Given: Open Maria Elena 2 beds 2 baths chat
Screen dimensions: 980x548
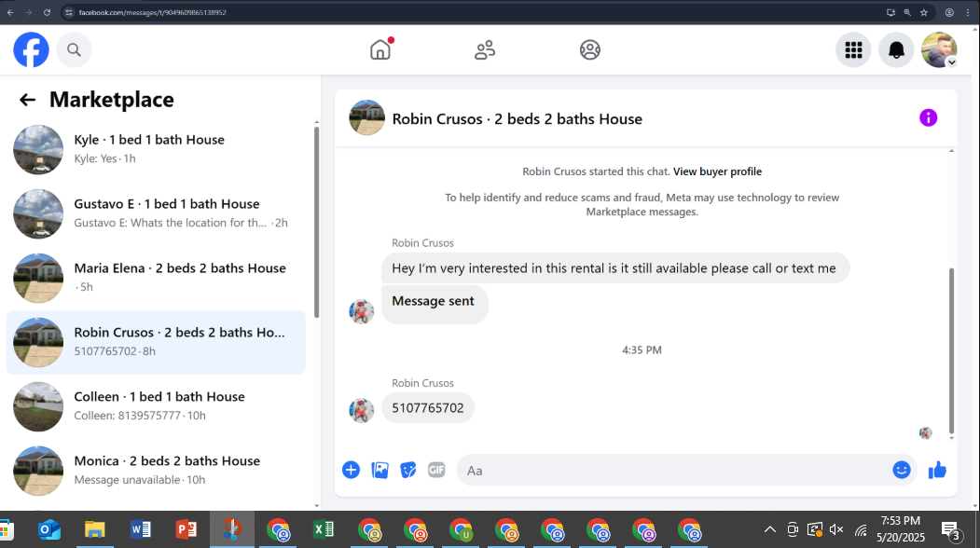Looking at the screenshot, I should click(156, 278).
